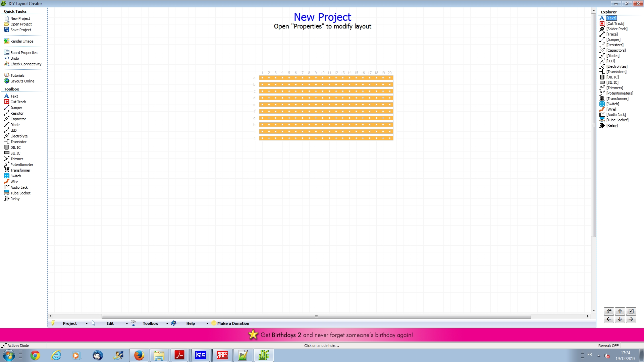Click the up arrow move button
Viewport: 644px width, 362px height.
tap(620, 311)
